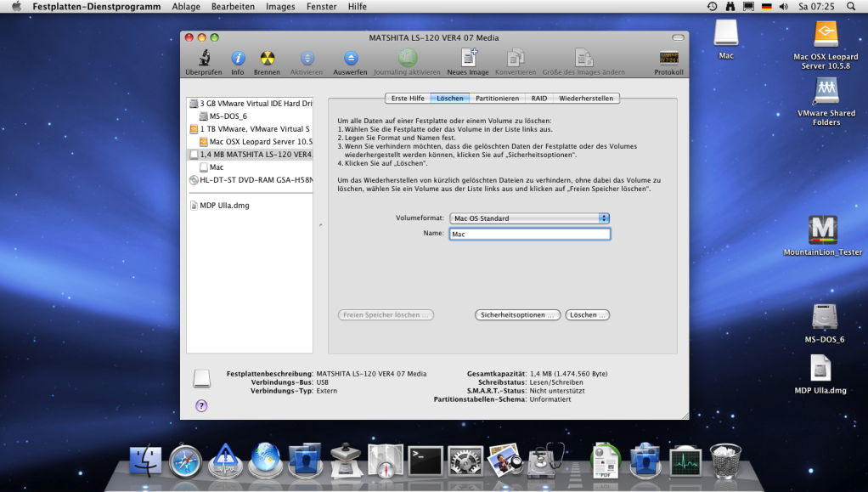The width and height of the screenshot is (868, 492).
Task: Select MS-DOS_6 volume in sidebar
Action: [251, 116]
